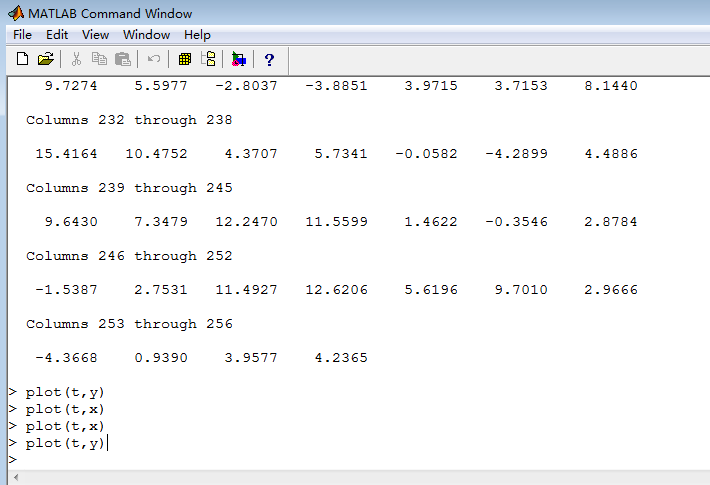710x485 pixels.
Task: Click the value 7.3479
Action: tap(161, 222)
